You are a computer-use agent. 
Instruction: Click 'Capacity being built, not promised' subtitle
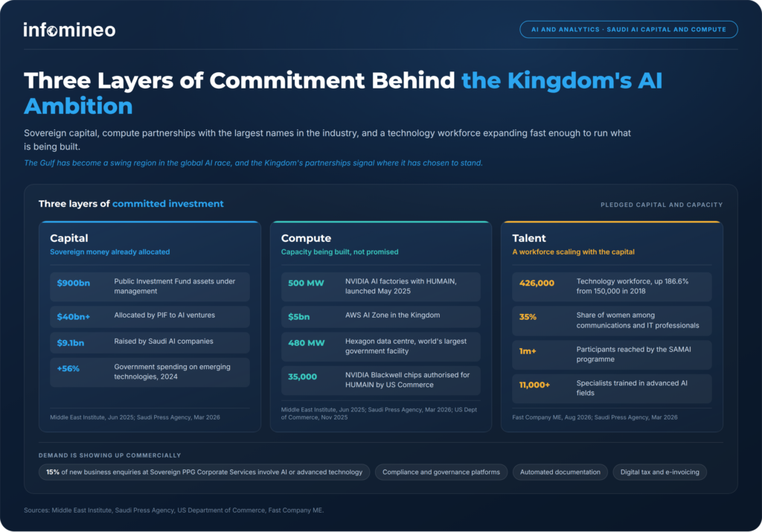click(x=339, y=251)
